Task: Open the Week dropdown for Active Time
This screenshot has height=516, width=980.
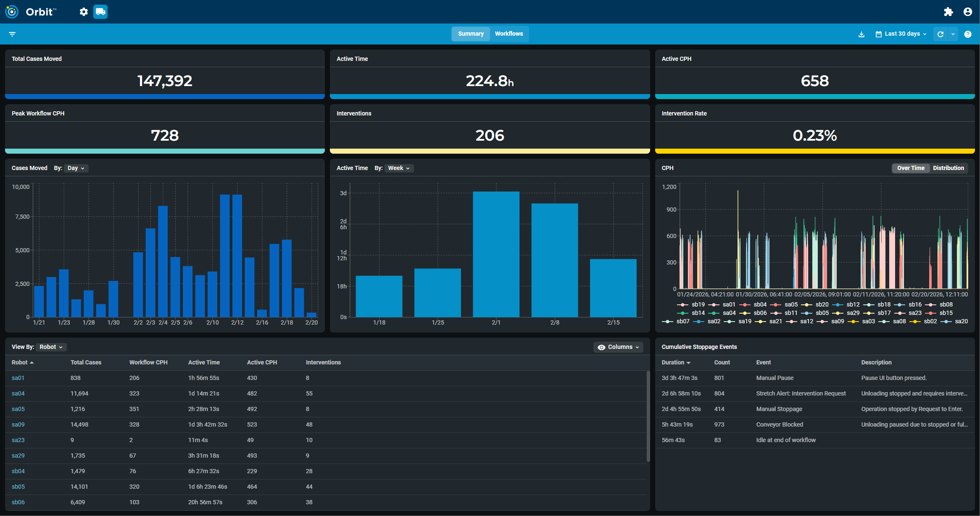Action: [398, 168]
